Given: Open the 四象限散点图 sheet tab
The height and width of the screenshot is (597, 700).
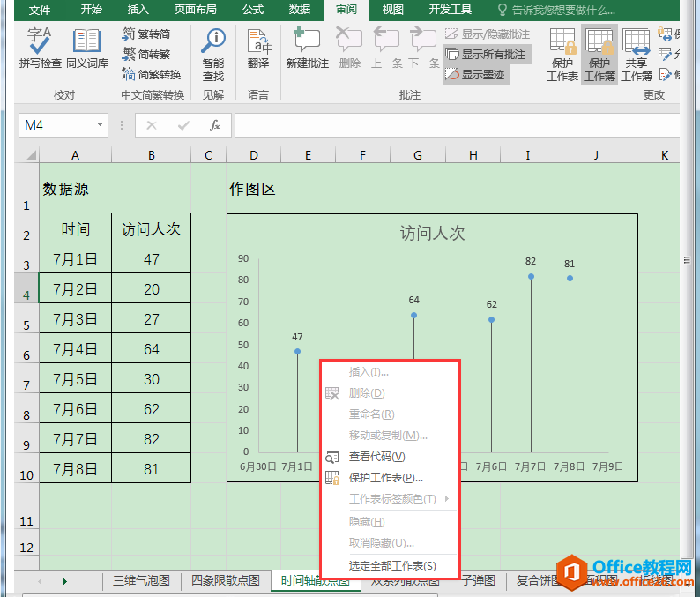Looking at the screenshot, I should pyautogui.click(x=226, y=580).
